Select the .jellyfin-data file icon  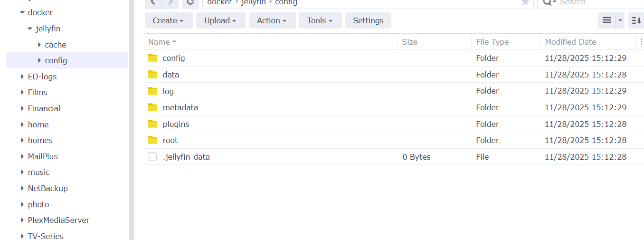pos(152,157)
